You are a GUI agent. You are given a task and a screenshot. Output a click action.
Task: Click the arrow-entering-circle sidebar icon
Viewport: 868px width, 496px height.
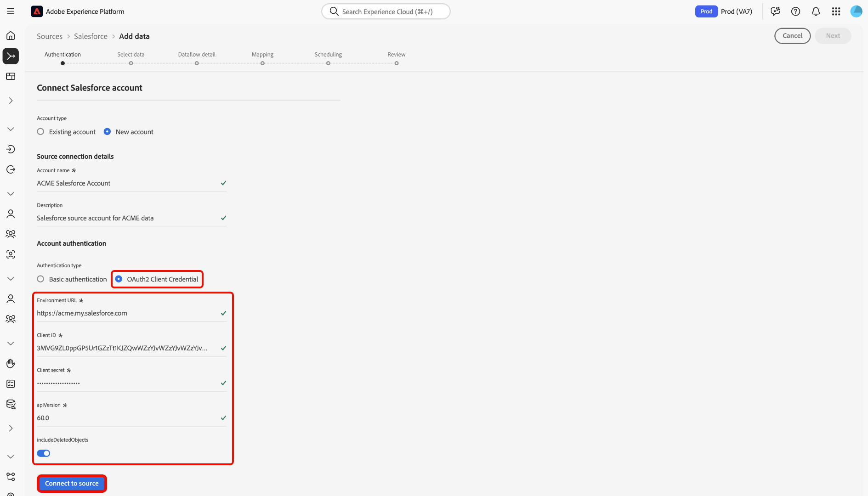[x=11, y=149]
